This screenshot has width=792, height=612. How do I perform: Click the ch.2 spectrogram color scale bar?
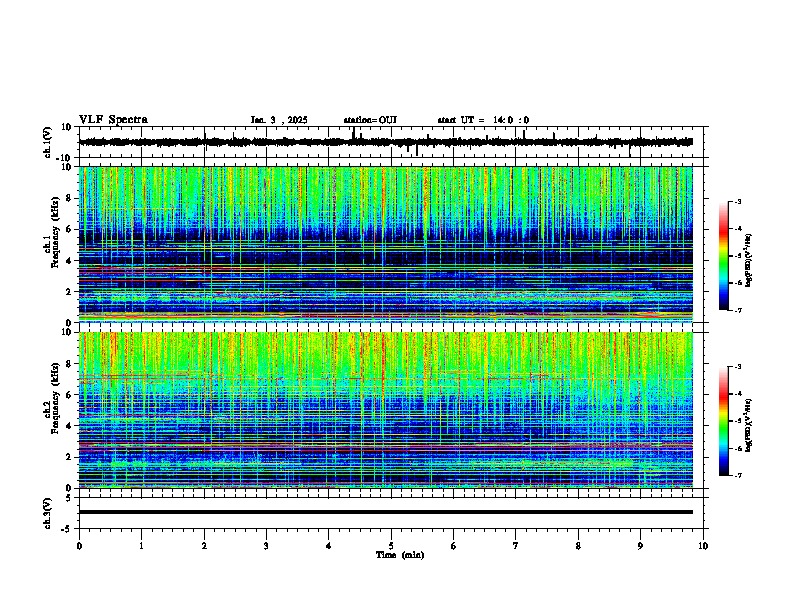point(724,421)
